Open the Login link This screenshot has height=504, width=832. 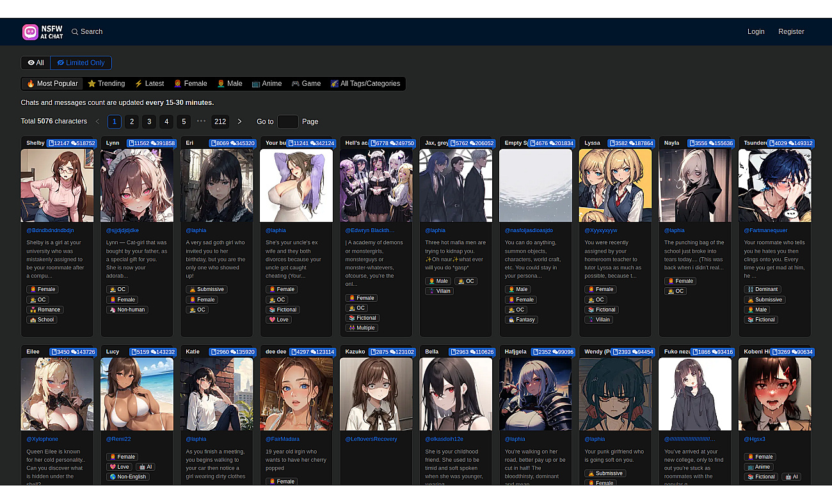[756, 31]
